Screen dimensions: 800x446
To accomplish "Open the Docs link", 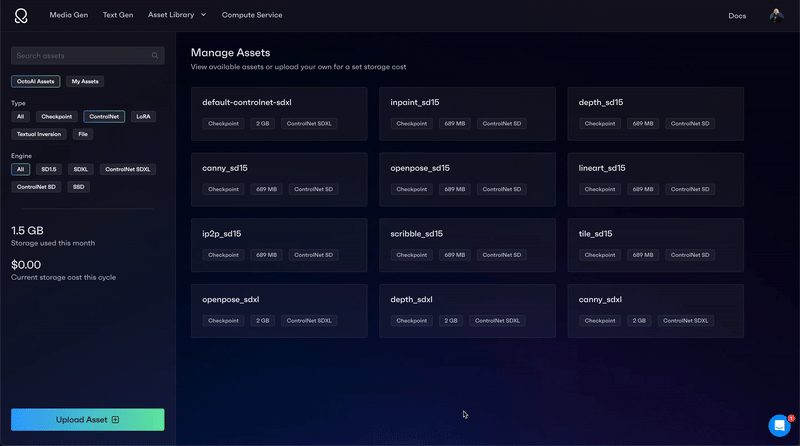I will [x=737, y=16].
